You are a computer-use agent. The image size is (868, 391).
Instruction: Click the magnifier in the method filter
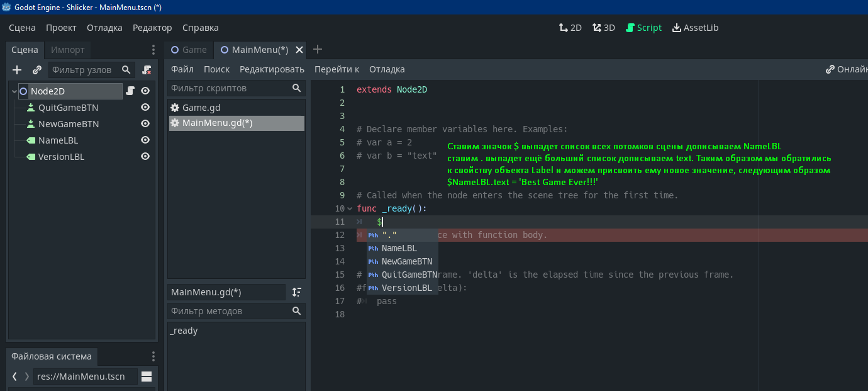(297, 311)
